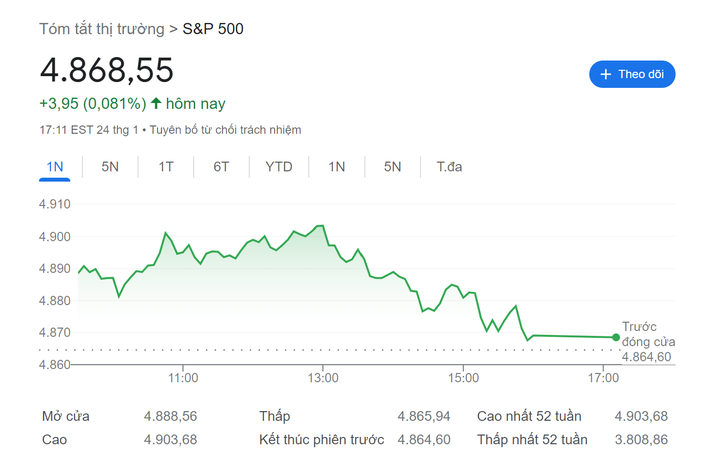Click the green up arrow near hôm nay
Image resolution: width=720 pixels, height=455 pixels.
pos(156,103)
